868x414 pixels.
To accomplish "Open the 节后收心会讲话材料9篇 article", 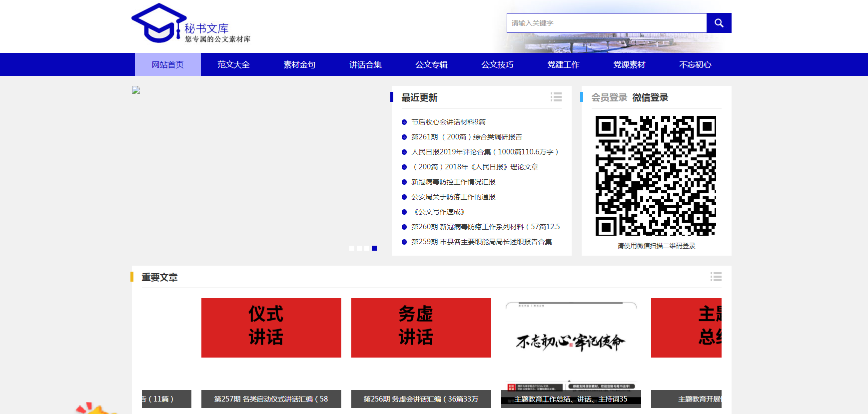I will 448,122.
